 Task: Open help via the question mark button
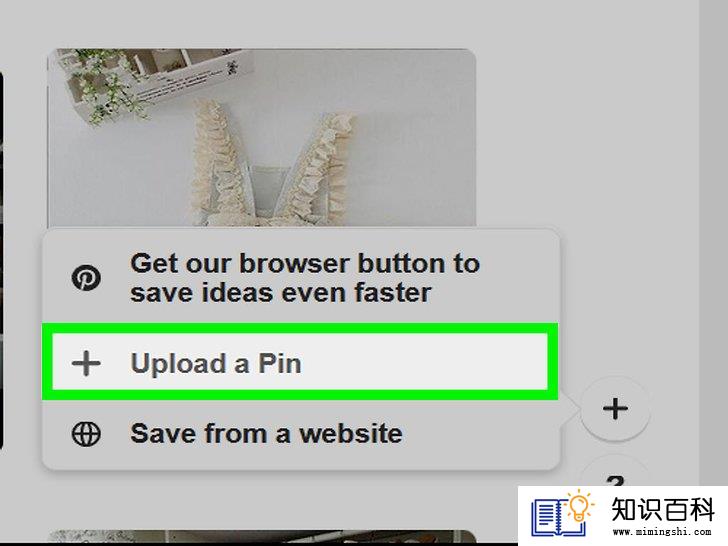tap(615, 474)
